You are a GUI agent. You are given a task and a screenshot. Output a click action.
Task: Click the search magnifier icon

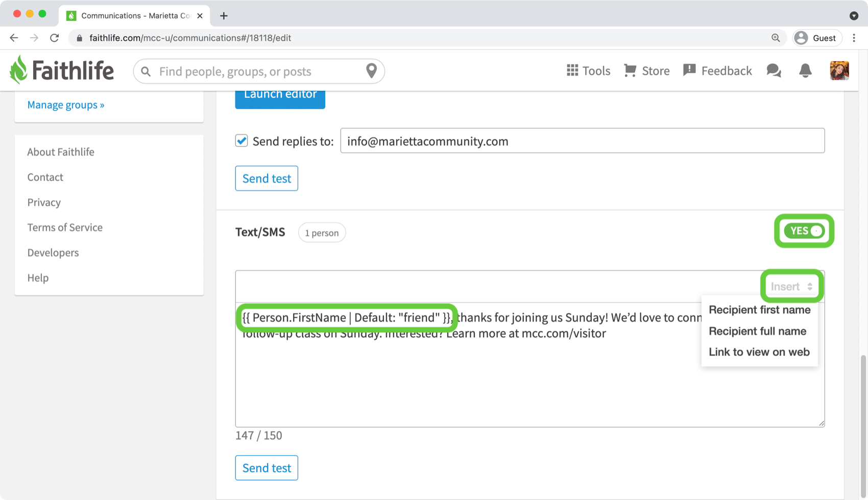[x=146, y=71]
